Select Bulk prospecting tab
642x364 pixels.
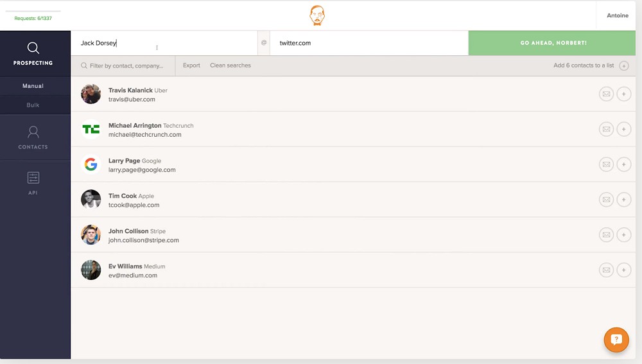tap(33, 105)
